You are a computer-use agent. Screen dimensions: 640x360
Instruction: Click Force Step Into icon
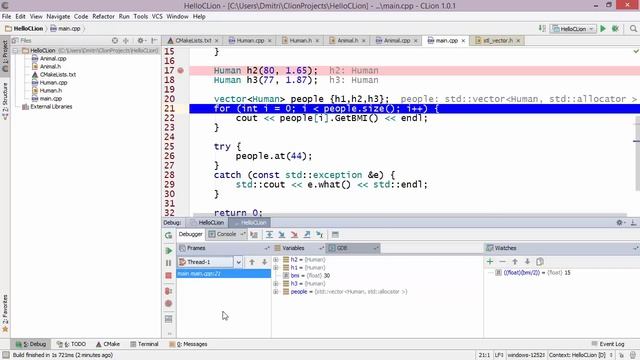(x=294, y=235)
